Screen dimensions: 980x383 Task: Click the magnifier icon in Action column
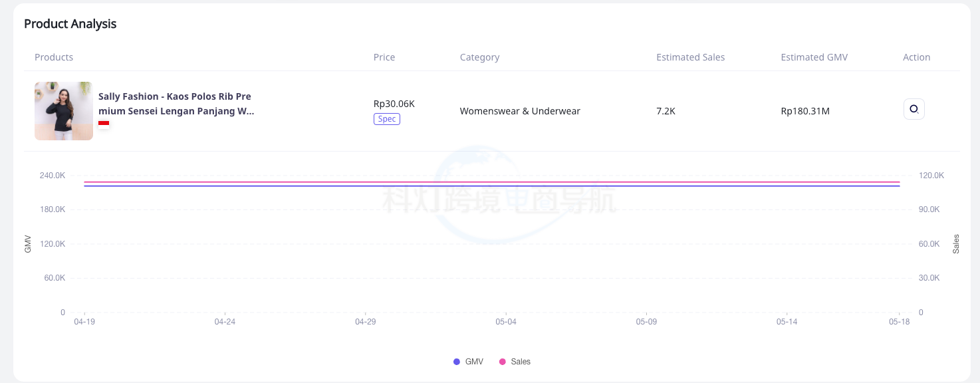point(914,109)
